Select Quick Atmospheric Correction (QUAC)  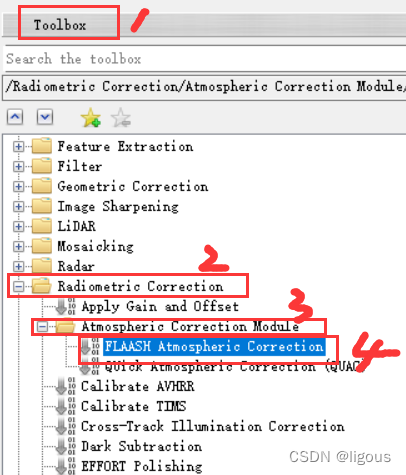pyautogui.click(x=234, y=367)
